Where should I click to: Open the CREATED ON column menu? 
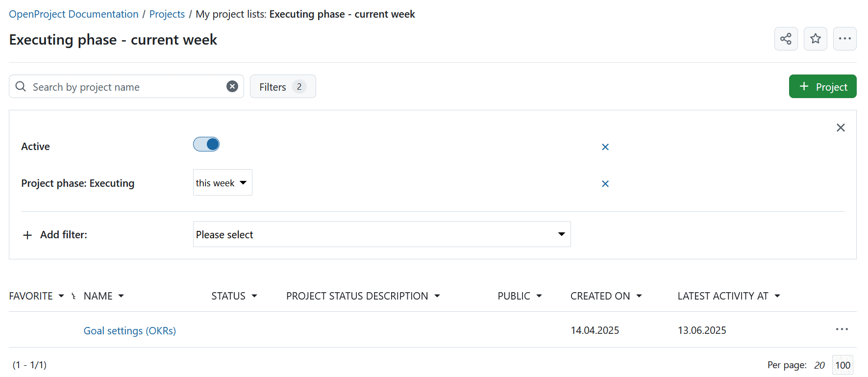click(x=606, y=296)
